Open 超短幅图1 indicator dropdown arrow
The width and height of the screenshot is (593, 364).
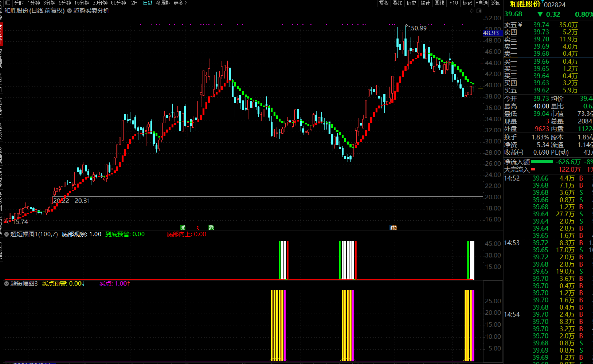click(x=7, y=234)
